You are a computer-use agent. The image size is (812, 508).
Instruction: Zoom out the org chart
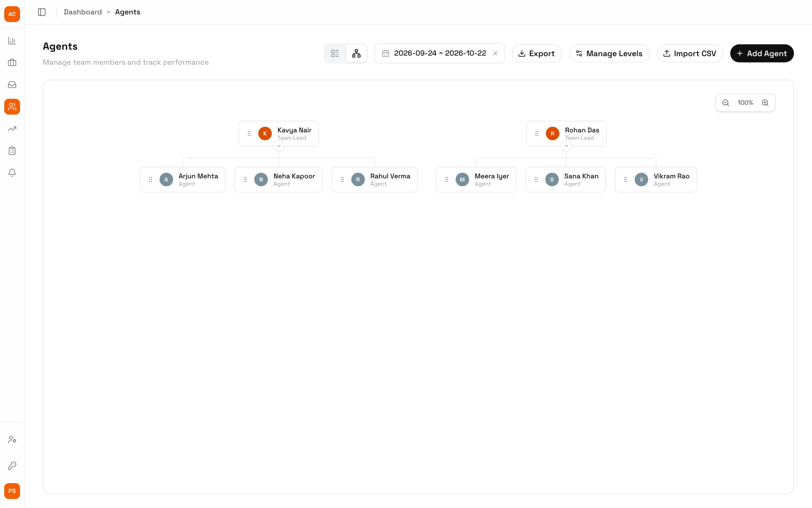click(x=726, y=103)
